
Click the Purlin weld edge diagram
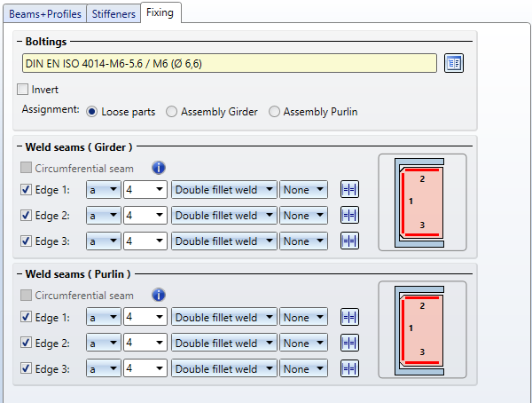point(422,329)
